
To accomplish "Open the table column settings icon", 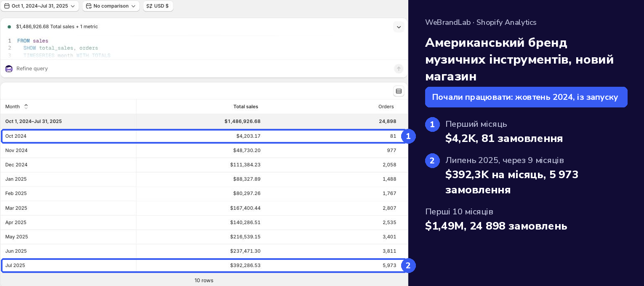I will [399, 91].
